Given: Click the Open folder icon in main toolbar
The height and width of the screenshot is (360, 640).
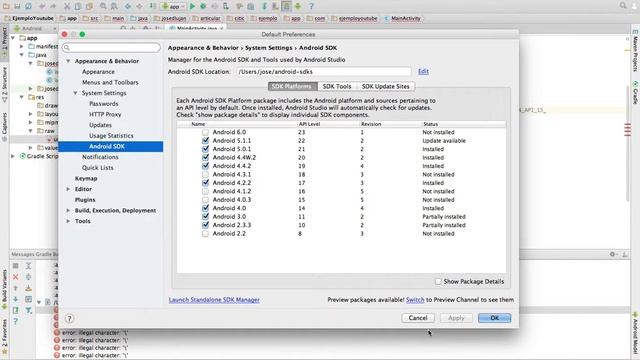Looking at the screenshot, I should pyautogui.click(x=6, y=6).
